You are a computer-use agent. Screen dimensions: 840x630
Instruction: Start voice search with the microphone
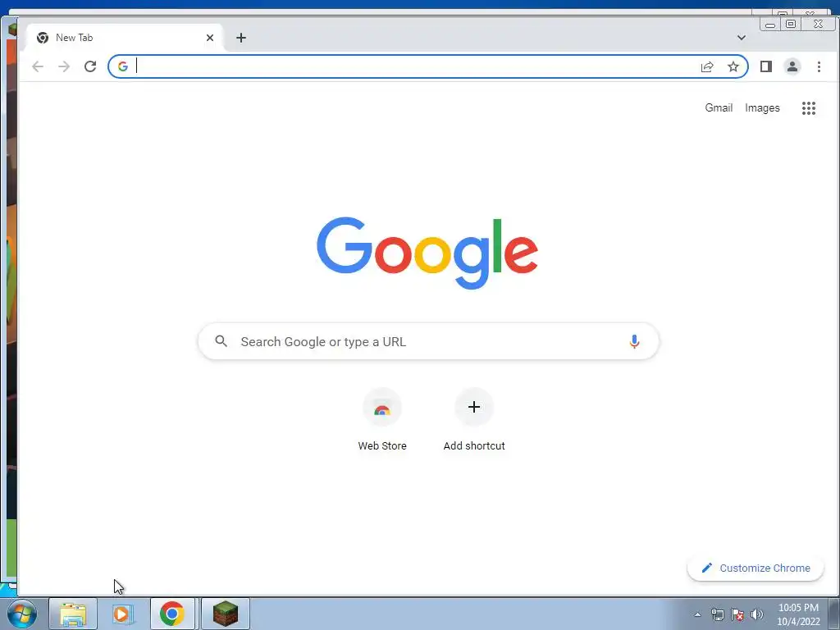634,341
